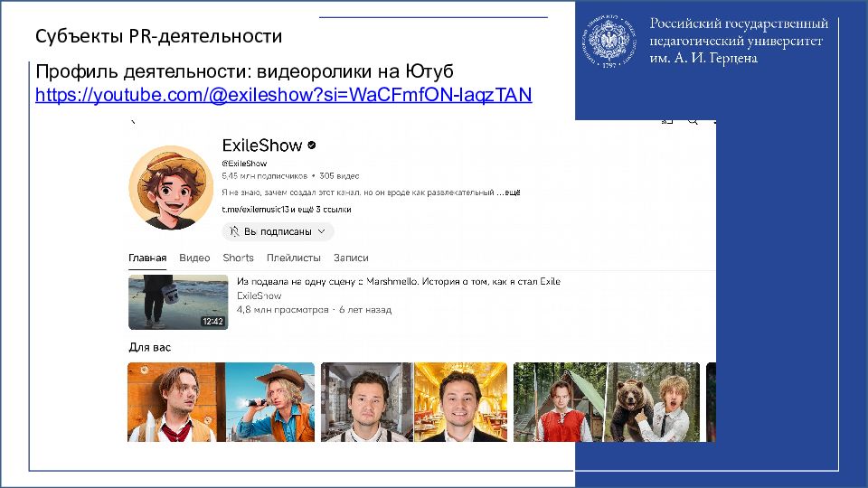The image size is (868, 488).
Task: Open the youtube.com/@exileshow hyperlink
Action: (283, 95)
